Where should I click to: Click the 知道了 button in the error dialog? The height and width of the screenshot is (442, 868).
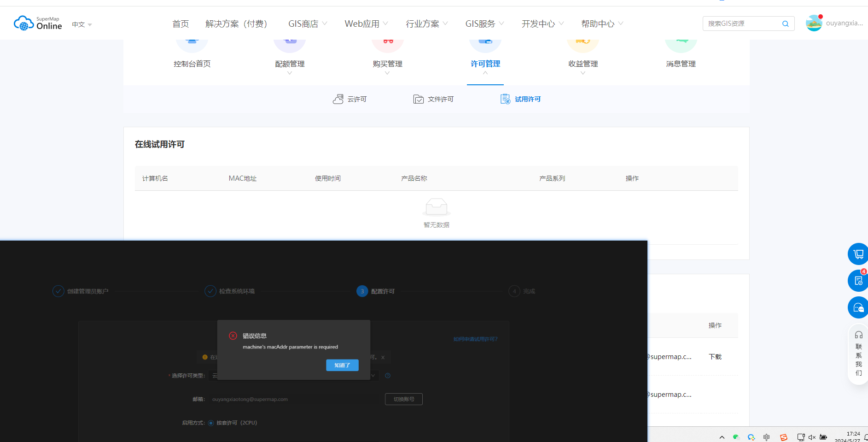[342, 365]
